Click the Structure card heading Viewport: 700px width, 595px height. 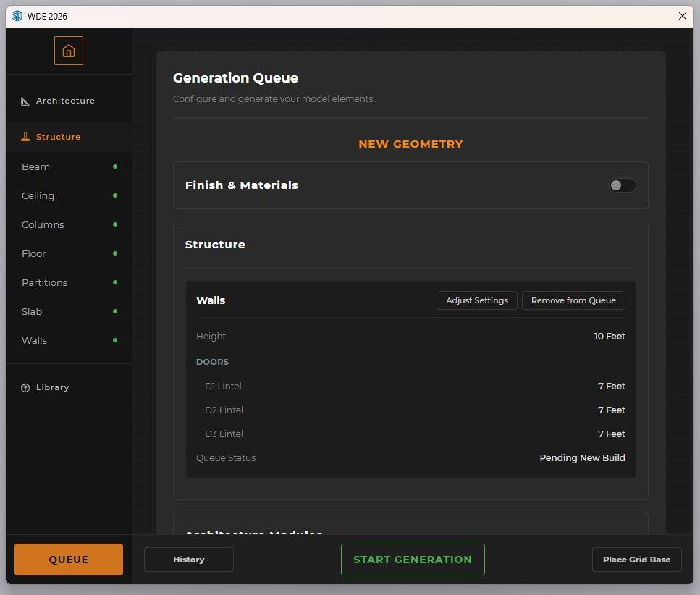215,245
